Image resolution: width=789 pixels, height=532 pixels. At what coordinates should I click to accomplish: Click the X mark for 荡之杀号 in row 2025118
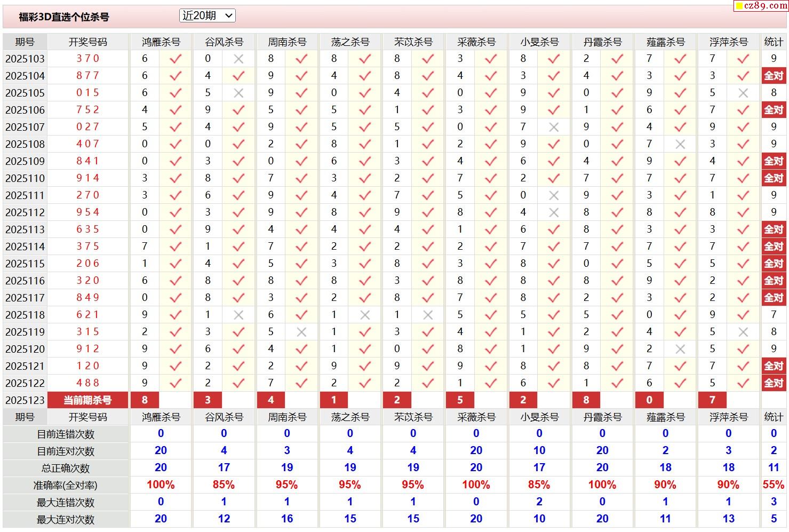pos(365,315)
